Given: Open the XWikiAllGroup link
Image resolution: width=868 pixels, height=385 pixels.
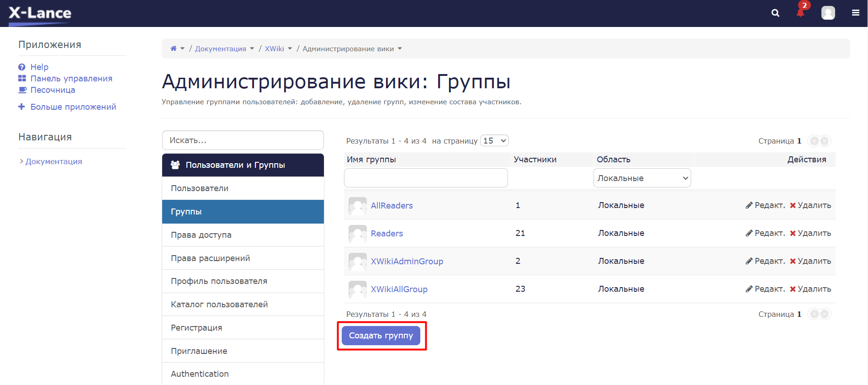Looking at the screenshot, I should 399,289.
